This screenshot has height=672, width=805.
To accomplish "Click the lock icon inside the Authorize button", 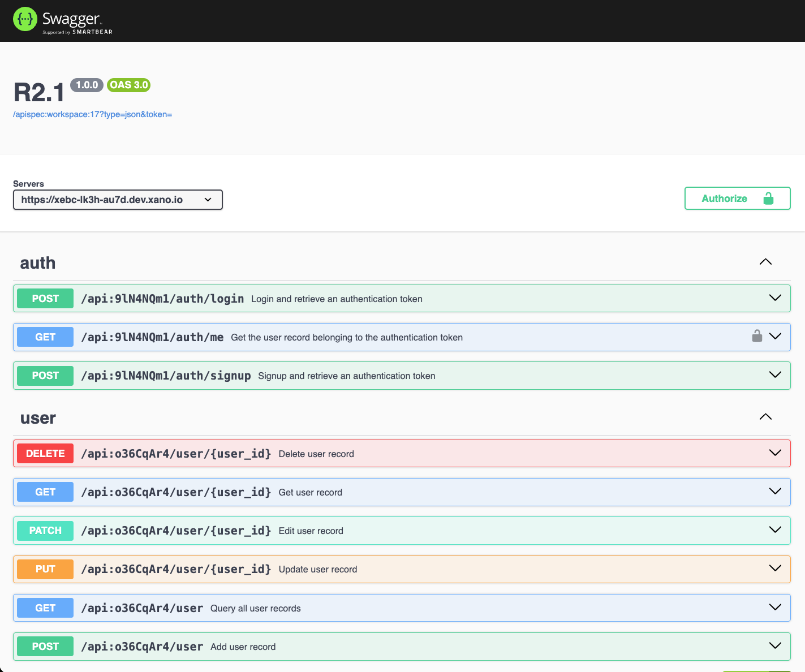I will [768, 198].
